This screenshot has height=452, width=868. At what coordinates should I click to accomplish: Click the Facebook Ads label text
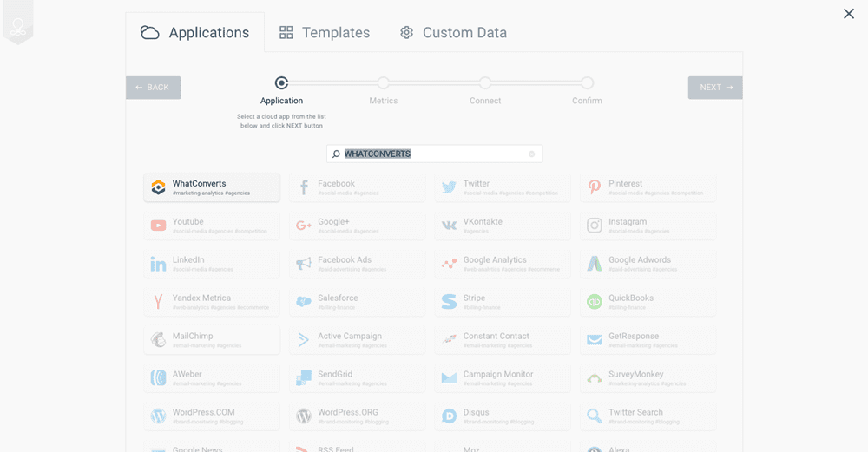tap(345, 259)
